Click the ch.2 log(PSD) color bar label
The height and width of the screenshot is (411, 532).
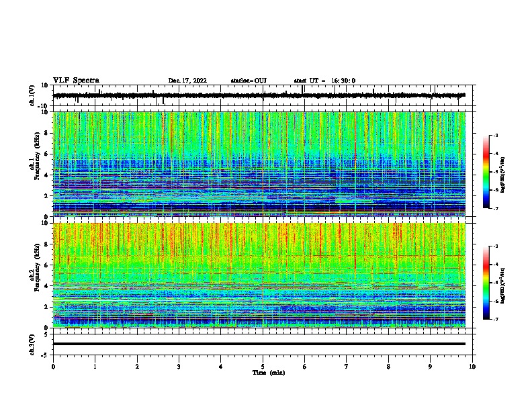pyautogui.click(x=503, y=285)
